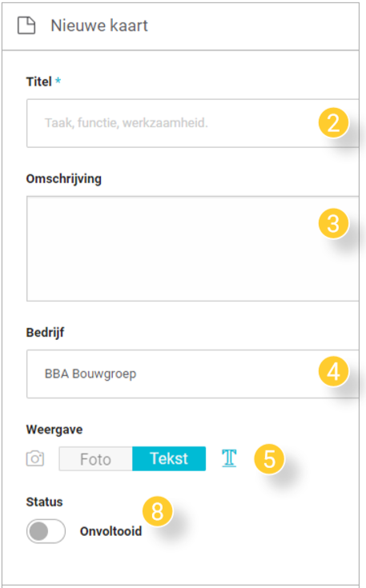Click the yellow number 3 marker

[x=333, y=223]
